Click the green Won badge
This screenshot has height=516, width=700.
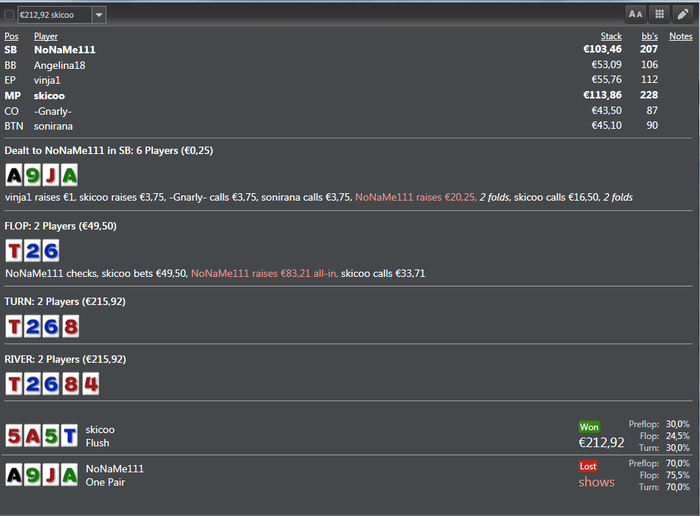(x=589, y=427)
